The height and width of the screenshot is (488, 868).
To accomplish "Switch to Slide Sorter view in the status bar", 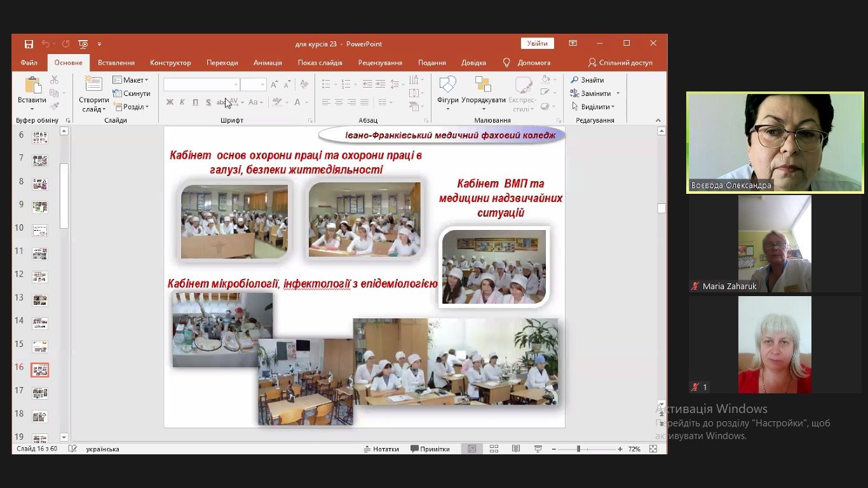I will coord(494,449).
